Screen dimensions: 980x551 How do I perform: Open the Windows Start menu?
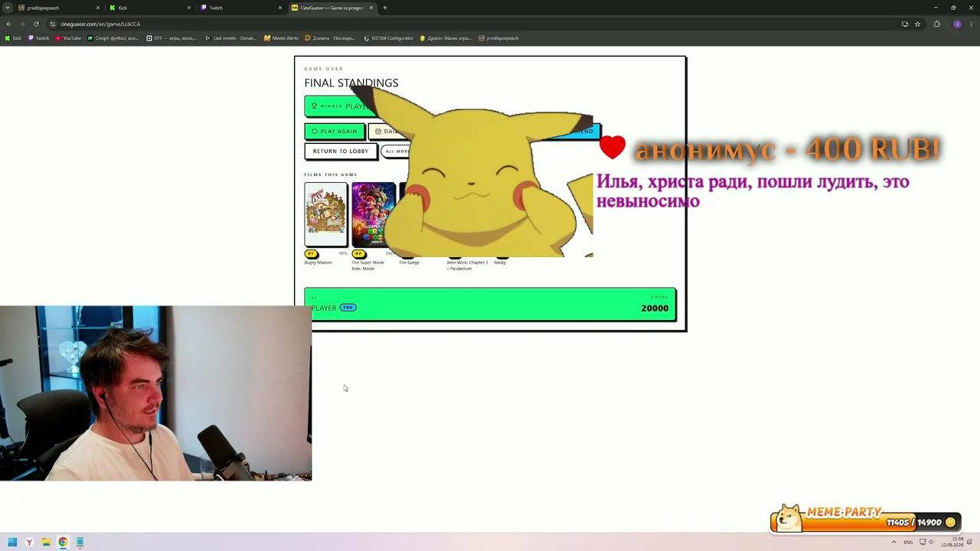click(12, 543)
